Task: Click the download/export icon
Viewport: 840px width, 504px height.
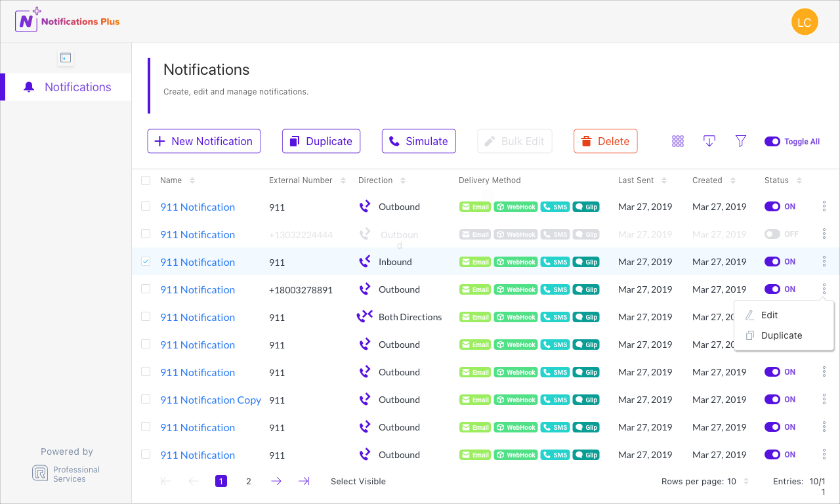Action: [x=709, y=141]
